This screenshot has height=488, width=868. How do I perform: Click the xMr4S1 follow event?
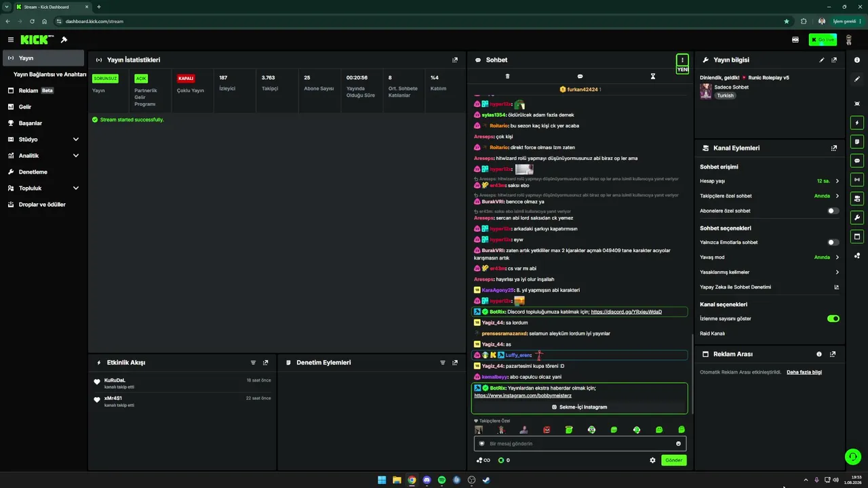pyautogui.click(x=182, y=401)
